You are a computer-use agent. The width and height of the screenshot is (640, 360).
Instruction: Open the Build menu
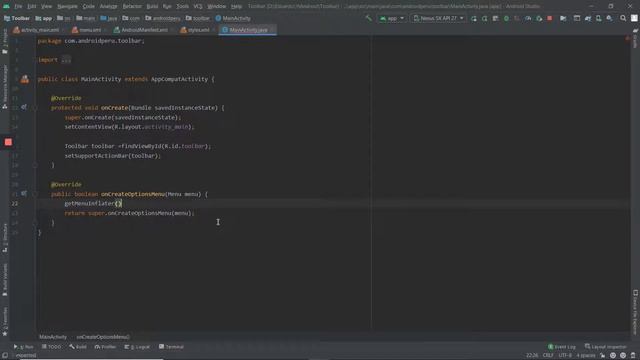click(x=152, y=6)
